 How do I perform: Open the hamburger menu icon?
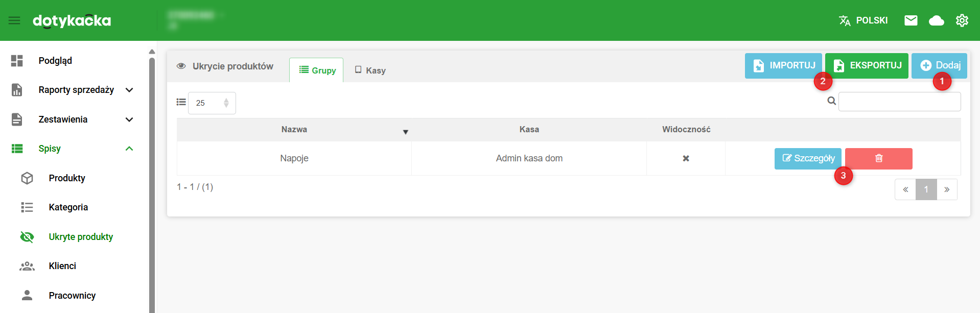(14, 20)
